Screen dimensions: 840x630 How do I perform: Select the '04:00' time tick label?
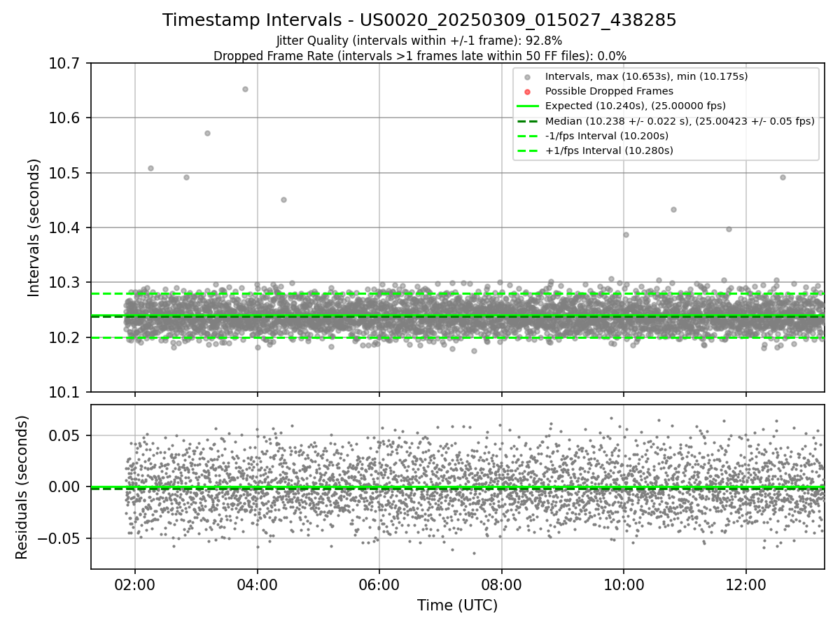click(258, 584)
